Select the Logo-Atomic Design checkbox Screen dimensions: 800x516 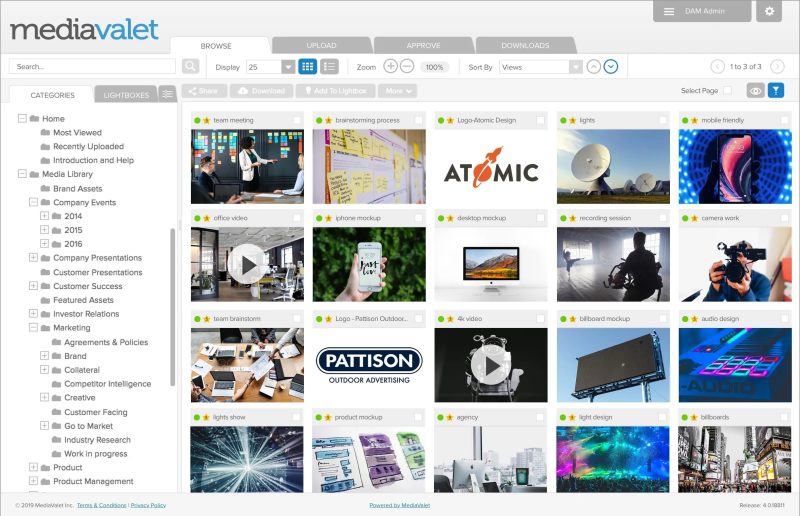[540, 120]
